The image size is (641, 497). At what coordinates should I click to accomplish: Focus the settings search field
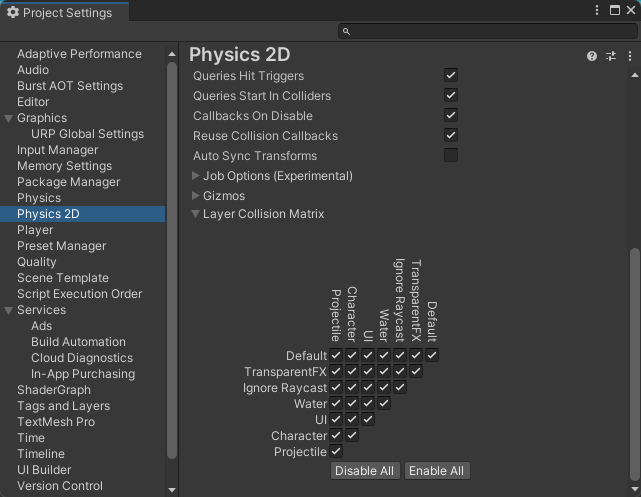[488, 31]
